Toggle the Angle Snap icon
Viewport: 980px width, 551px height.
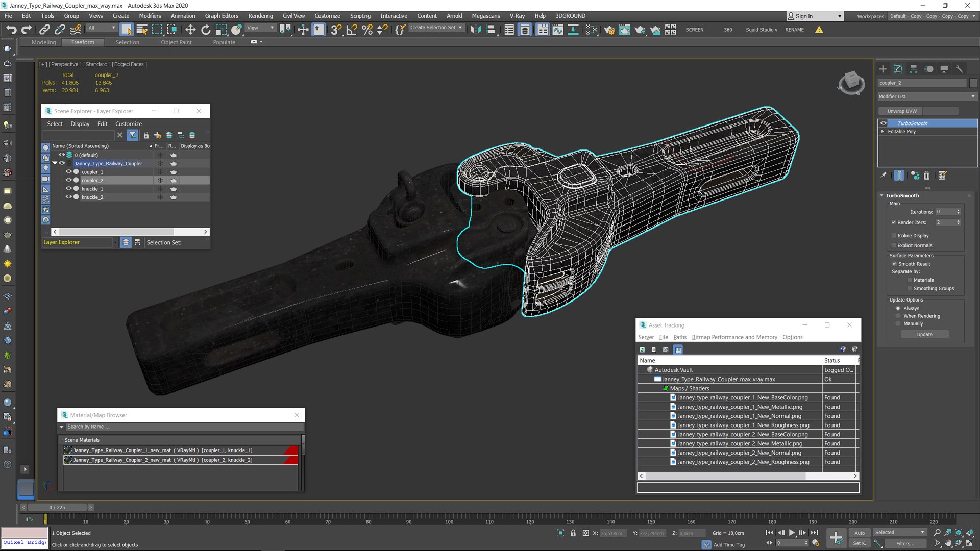(x=352, y=30)
